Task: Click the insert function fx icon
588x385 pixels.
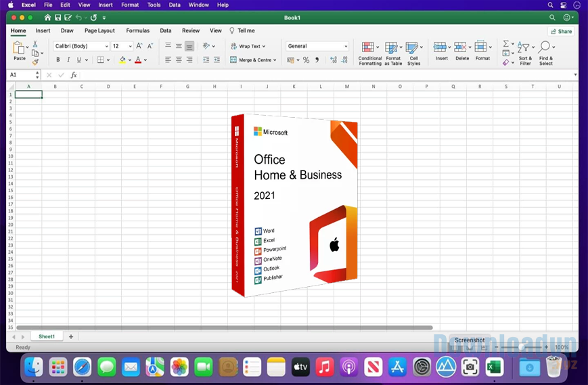Action: click(74, 75)
